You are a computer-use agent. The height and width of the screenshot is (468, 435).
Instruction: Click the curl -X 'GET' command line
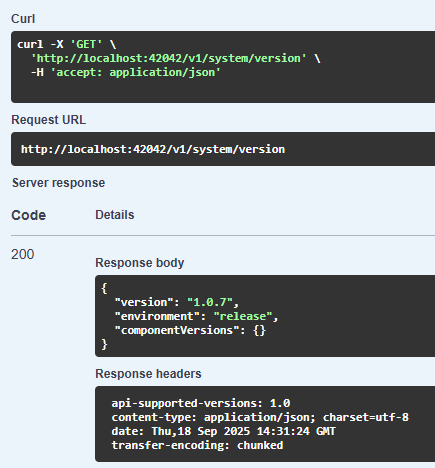point(67,44)
